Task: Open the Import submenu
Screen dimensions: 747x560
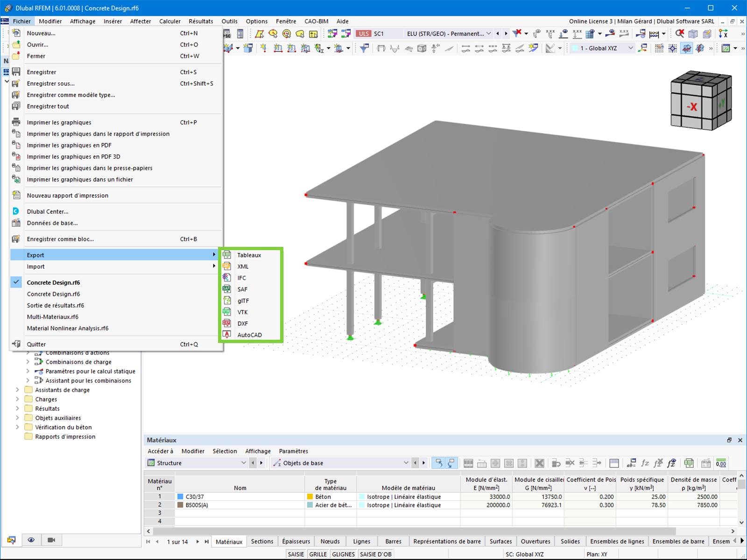Action: point(116,266)
